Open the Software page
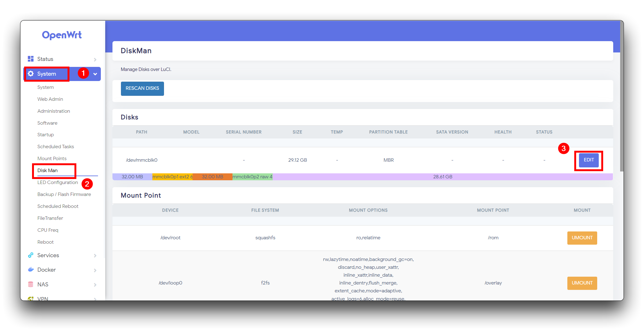644x331 pixels. [47, 123]
